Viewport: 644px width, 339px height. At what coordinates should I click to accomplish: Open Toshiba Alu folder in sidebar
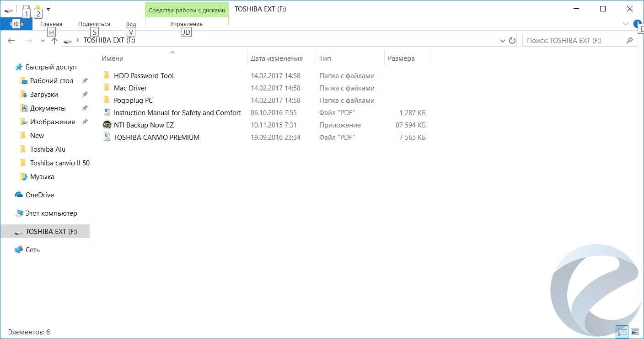(x=48, y=149)
